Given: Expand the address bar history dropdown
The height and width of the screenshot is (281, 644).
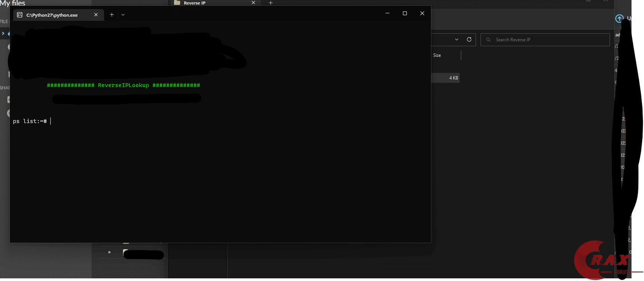Looking at the screenshot, I should (457, 39).
